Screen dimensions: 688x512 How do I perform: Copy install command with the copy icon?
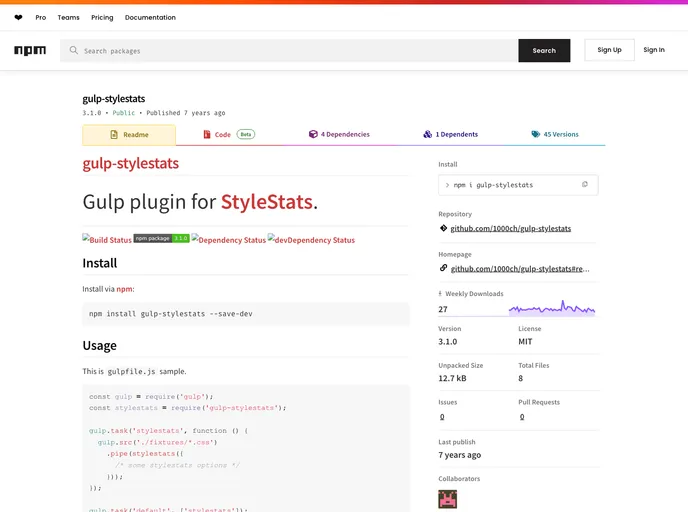584,185
